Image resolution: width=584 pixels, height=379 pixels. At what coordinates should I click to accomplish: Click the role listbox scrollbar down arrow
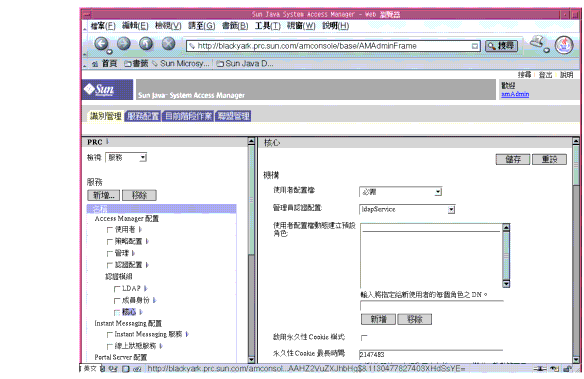tap(506, 284)
